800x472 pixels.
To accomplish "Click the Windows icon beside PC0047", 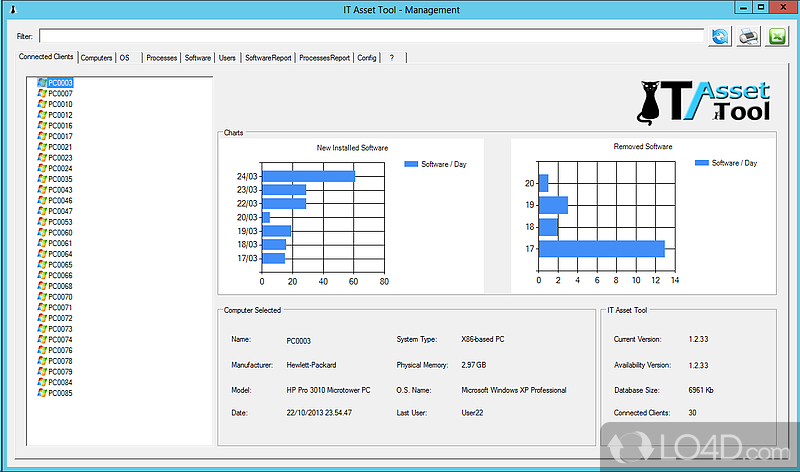I will click(x=42, y=211).
